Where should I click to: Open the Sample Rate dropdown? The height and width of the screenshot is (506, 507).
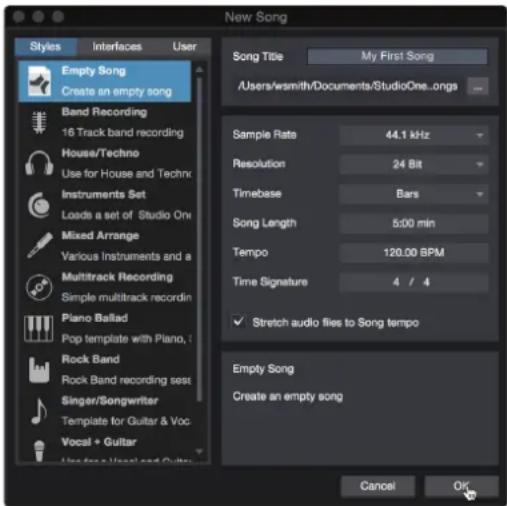(414, 135)
